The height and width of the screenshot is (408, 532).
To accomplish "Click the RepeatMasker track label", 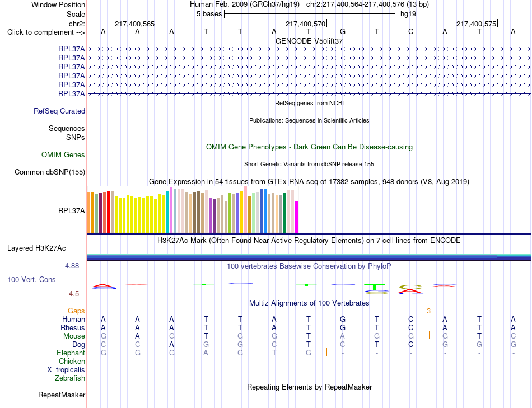I will (62, 395).
